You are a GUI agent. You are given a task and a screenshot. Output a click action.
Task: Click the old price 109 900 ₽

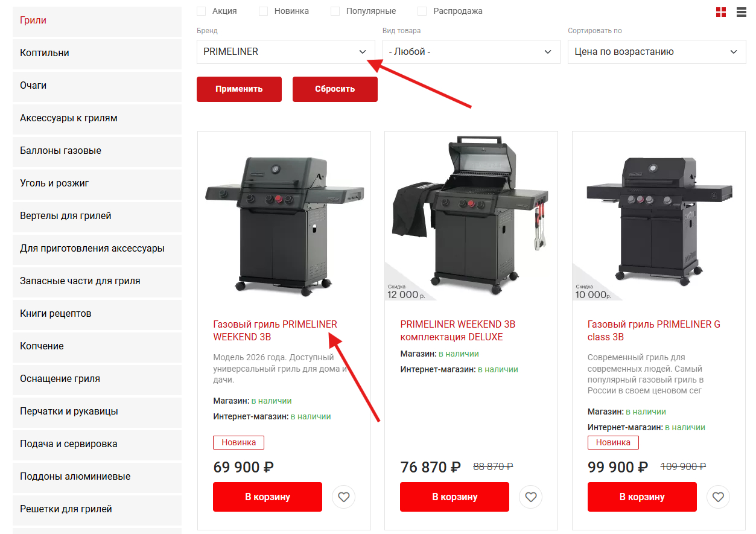(684, 466)
